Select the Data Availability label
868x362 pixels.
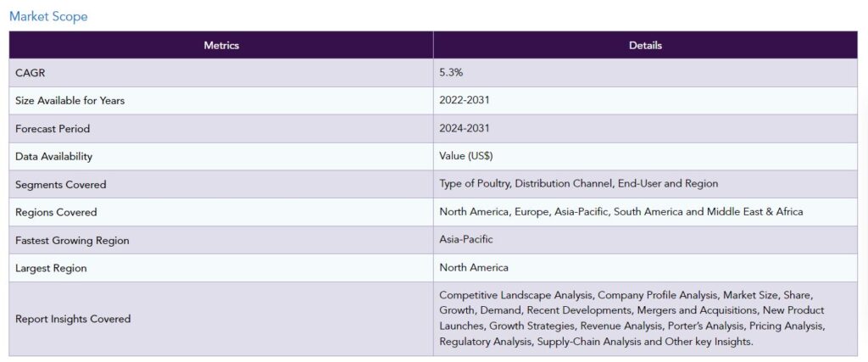pyautogui.click(x=53, y=157)
